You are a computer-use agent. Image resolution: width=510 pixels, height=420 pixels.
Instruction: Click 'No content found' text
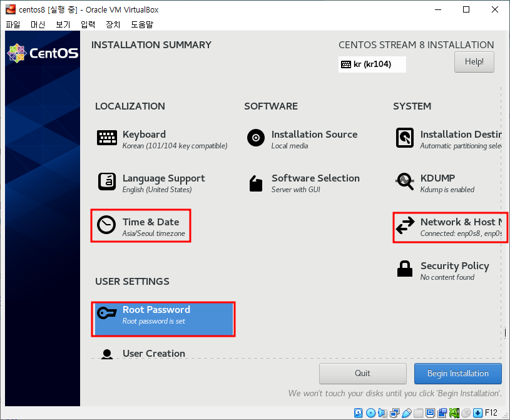pyautogui.click(x=447, y=277)
